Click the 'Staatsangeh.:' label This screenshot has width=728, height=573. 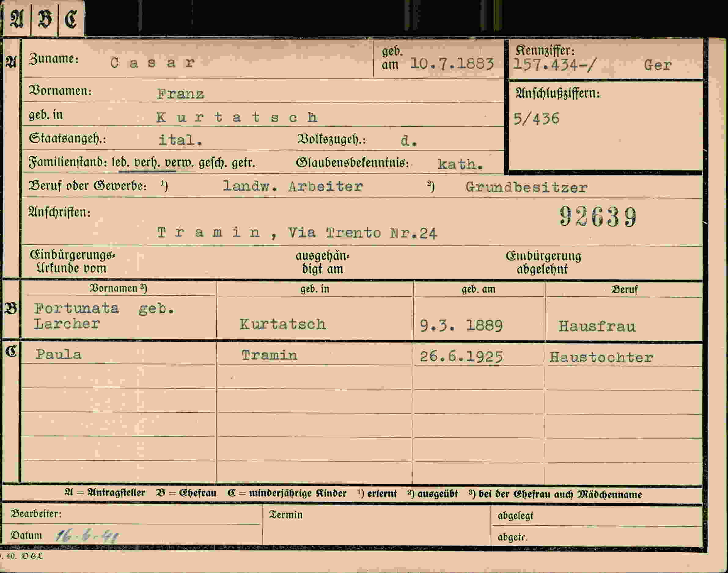[x=68, y=138]
